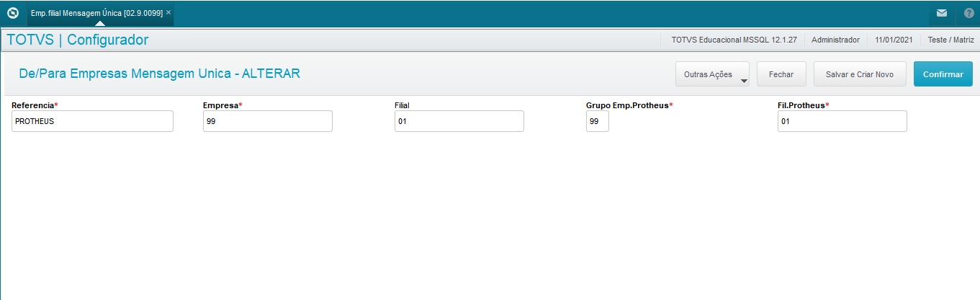Focus the Fil.Protheus input field
The height and width of the screenshot is (300, 980).
click(x=842, y=121)
